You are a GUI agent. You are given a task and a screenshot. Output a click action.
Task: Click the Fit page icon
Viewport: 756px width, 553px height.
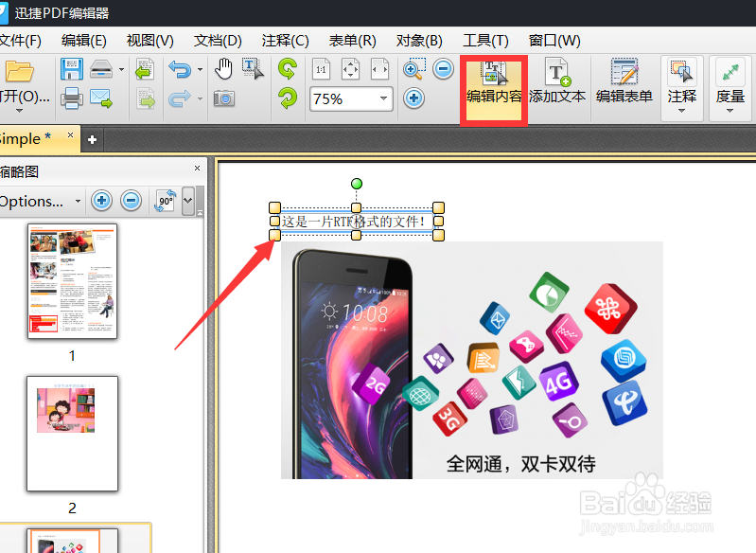point(350,69)
